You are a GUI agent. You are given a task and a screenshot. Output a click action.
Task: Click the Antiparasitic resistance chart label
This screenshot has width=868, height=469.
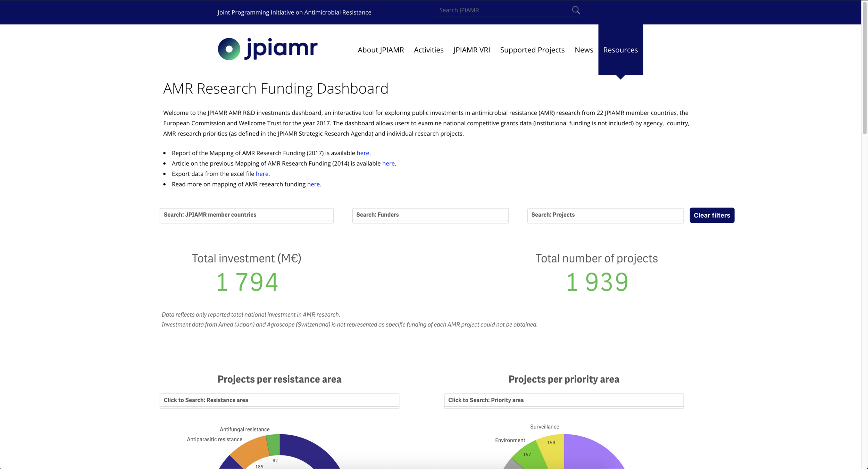pyautogui.click(x=214, y=439)
